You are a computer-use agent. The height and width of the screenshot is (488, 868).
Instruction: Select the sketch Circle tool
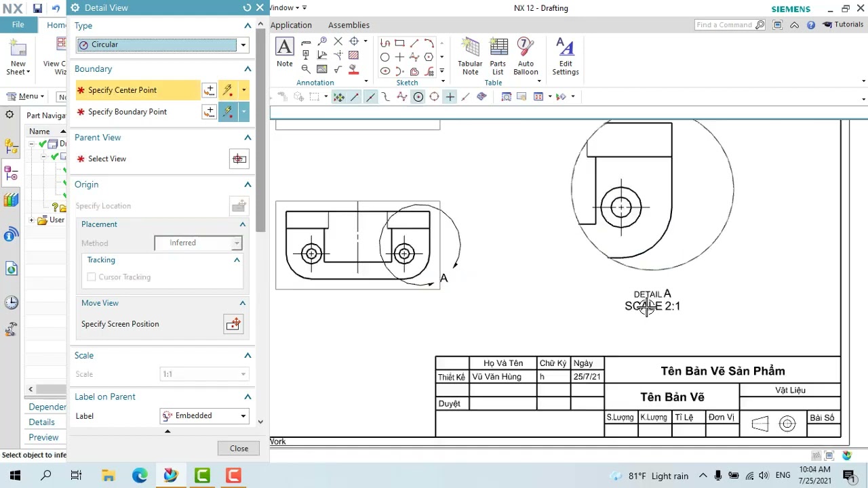pyautogui.click(x=385, y=57)
